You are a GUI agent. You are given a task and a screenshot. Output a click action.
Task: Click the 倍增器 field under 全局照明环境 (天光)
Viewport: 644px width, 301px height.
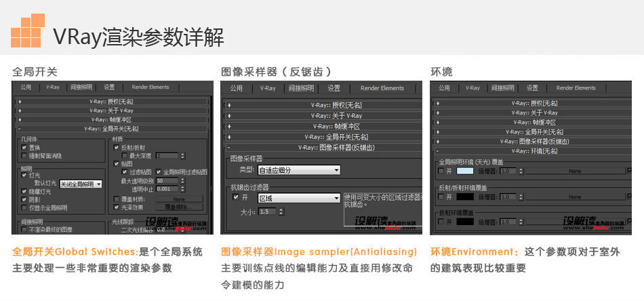tap(508, 171)
